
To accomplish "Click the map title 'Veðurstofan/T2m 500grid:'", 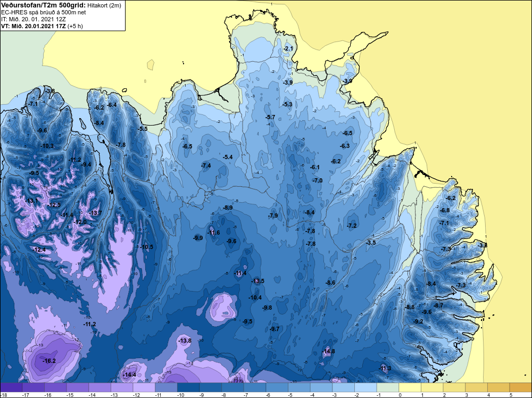I will pyautogui.click(x=43, y=5).
